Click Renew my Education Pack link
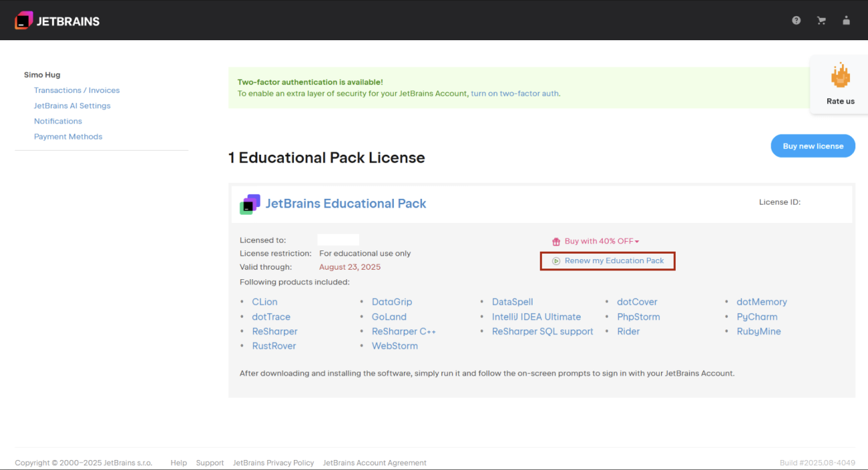868x470 pixels. point(614,260)
